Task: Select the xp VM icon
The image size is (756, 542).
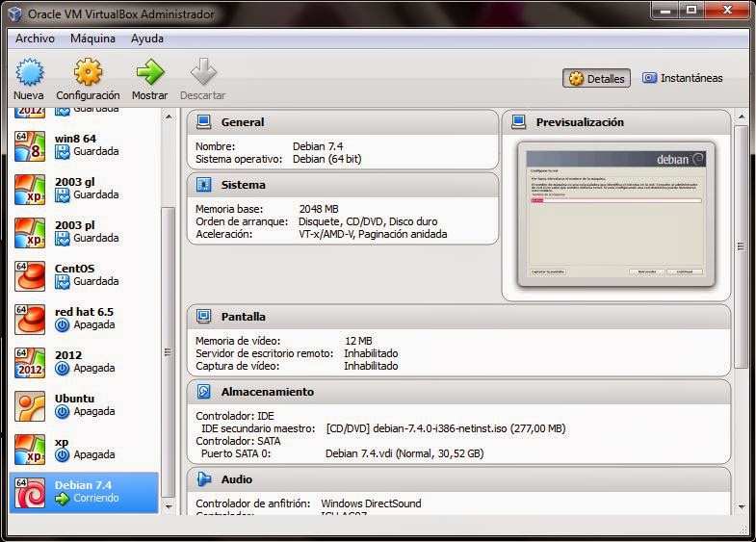Action: click(30, 450)
